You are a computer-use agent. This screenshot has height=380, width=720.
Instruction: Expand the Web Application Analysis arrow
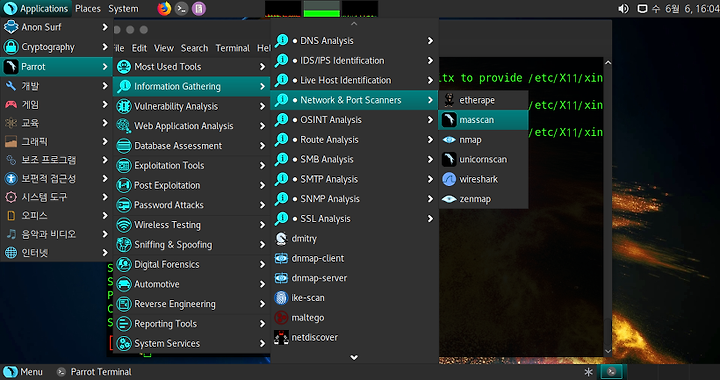[262, 126]
